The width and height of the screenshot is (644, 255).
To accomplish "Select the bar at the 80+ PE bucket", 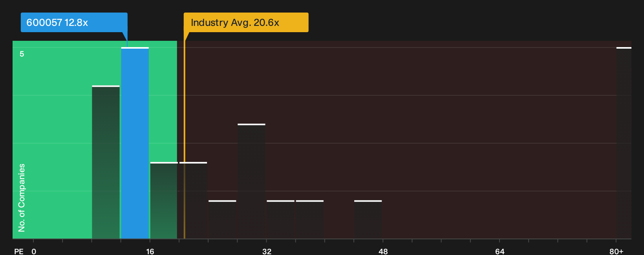I will pos(624,143).
